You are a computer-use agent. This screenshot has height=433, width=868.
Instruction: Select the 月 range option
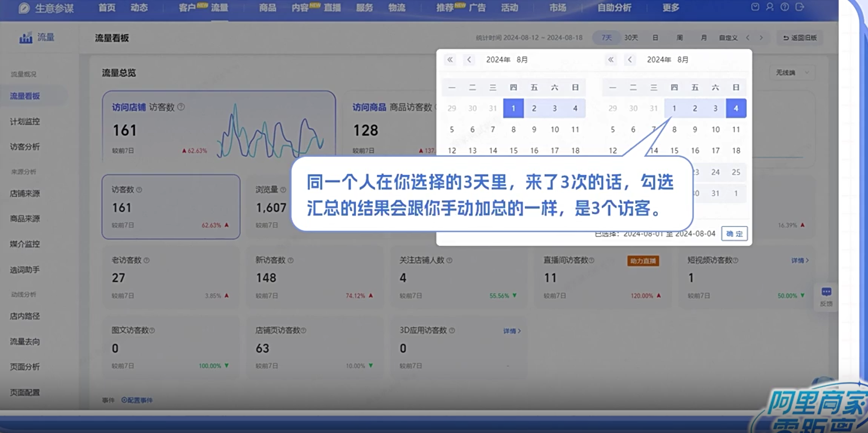point(704,38)
